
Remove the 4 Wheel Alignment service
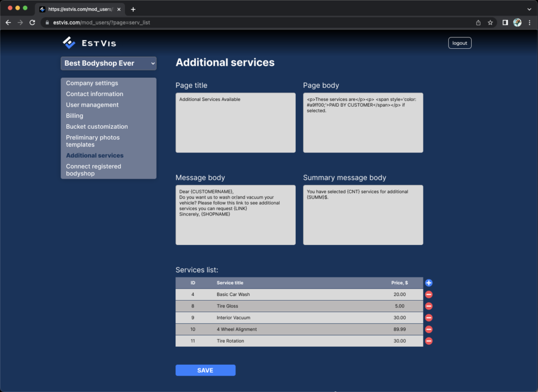(429, 329)
